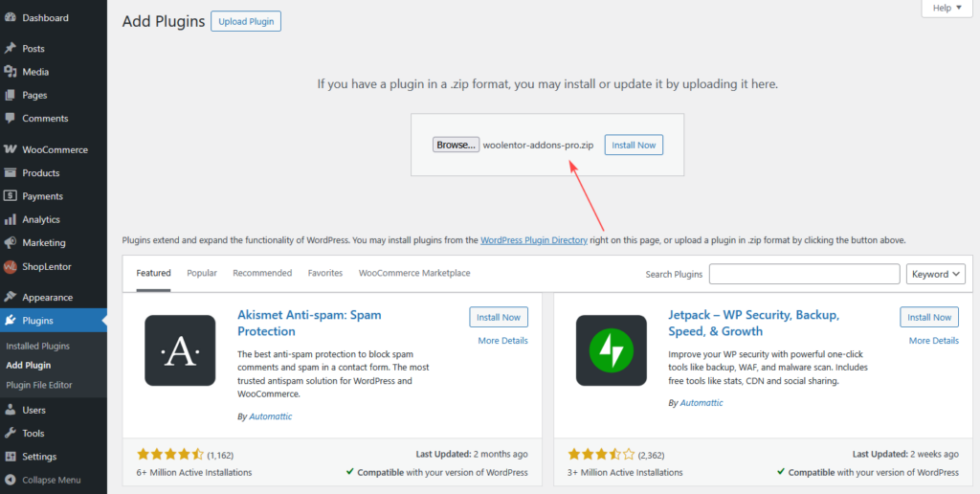Click the Dashboard gauge icon

point(11,18)
